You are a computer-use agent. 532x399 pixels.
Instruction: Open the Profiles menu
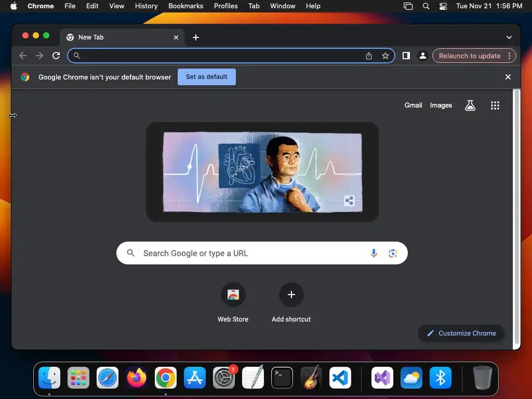225,6
